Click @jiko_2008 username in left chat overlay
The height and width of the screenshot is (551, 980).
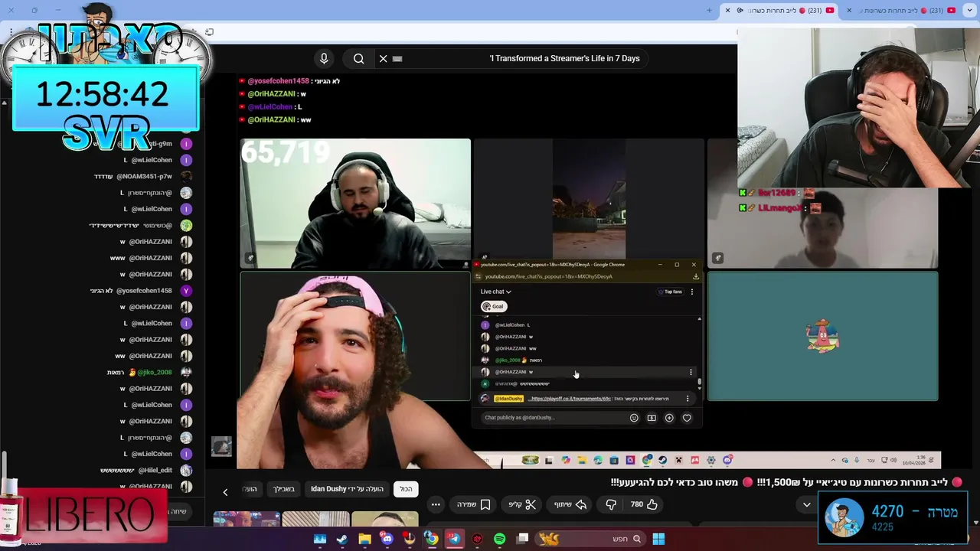(x=154, y=372)
